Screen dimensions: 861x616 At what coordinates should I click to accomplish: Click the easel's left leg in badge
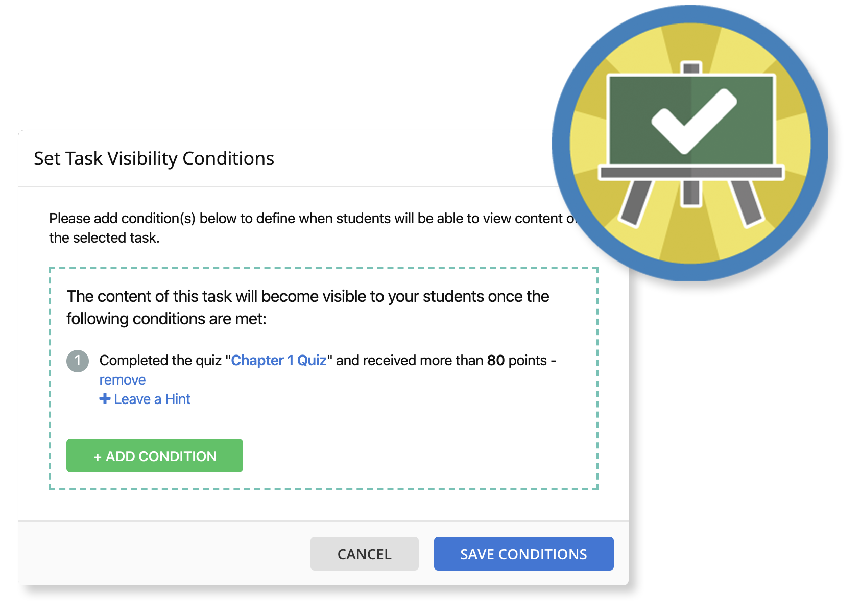click(x=636, y=203)
